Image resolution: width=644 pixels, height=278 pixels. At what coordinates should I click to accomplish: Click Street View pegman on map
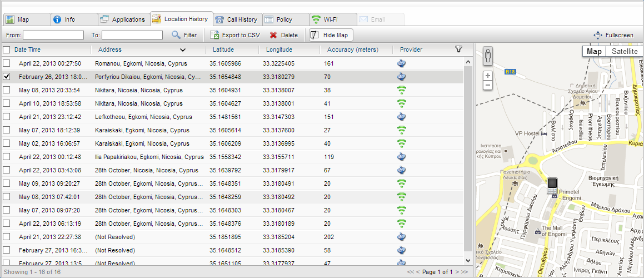pyautogui.click(x=488, y=56)
